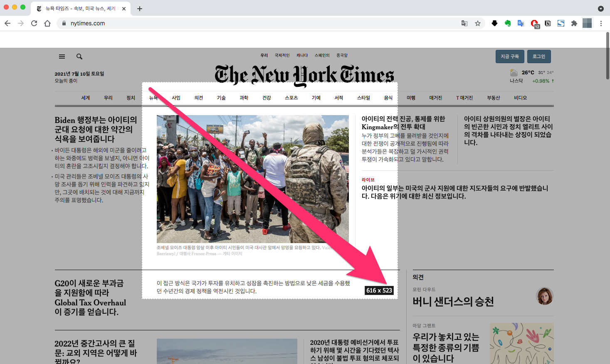The image size is (610, 364).
Task: Click the translate page icon in address bar
Action: [x=464, y=23]
